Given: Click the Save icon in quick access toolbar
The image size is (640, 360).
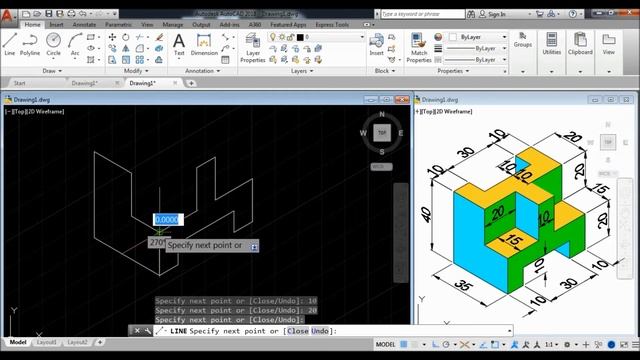Looking at the screenshot, I should [49, 14].
